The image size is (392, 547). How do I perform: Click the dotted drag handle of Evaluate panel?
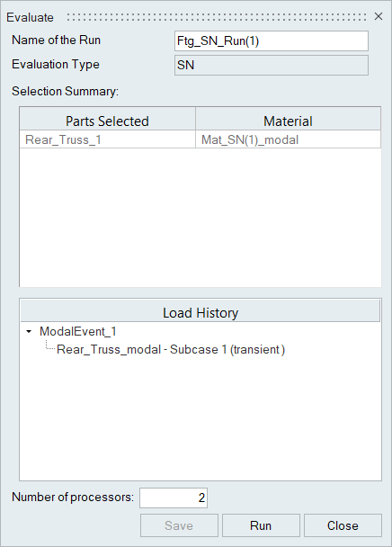coord(217,17)
